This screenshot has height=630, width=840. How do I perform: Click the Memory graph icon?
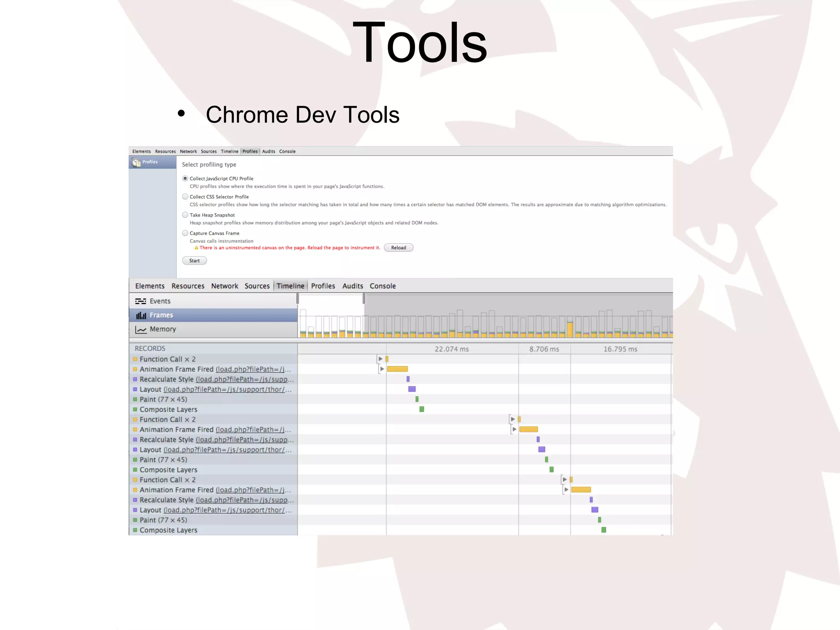click(141, 329)
